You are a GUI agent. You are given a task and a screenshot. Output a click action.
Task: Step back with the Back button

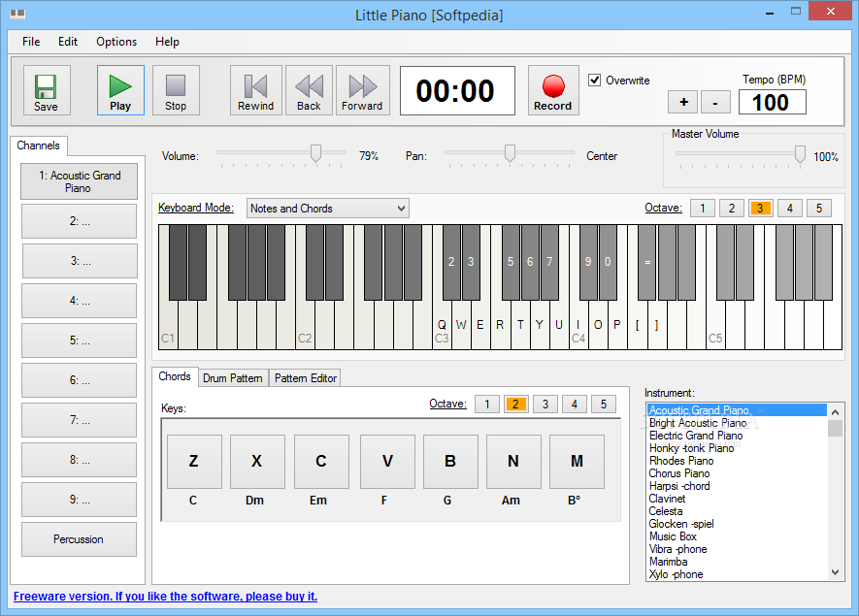(x=309, y=90)
